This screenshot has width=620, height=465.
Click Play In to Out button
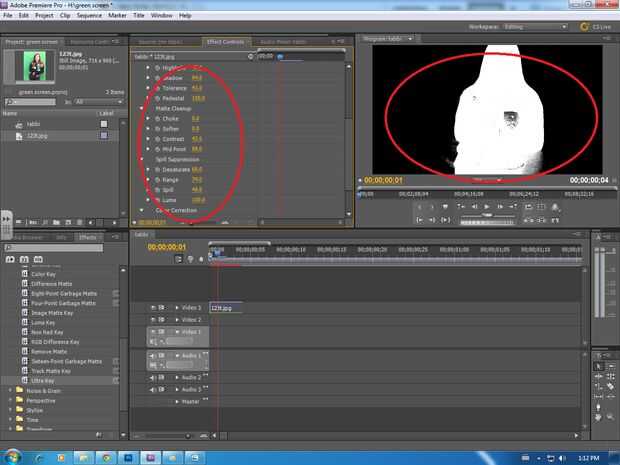point(445,220)
